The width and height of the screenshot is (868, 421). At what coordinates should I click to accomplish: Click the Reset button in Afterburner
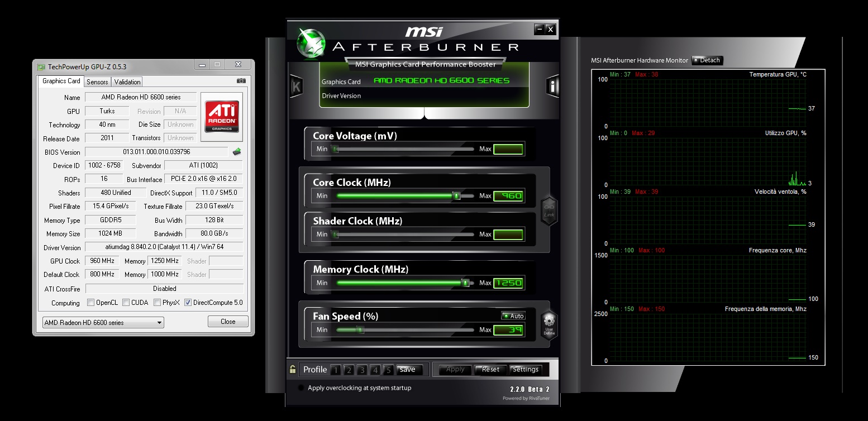tap(490, 369)
